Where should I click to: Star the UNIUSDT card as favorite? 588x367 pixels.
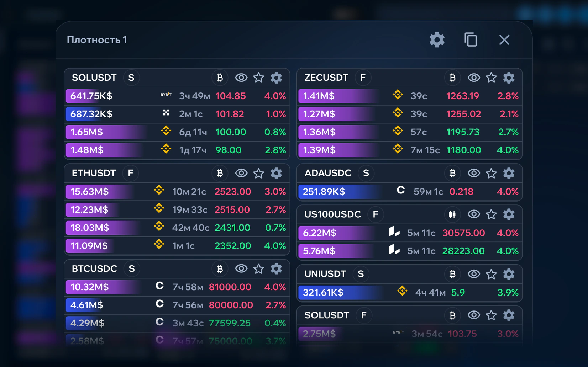(491, 274)
